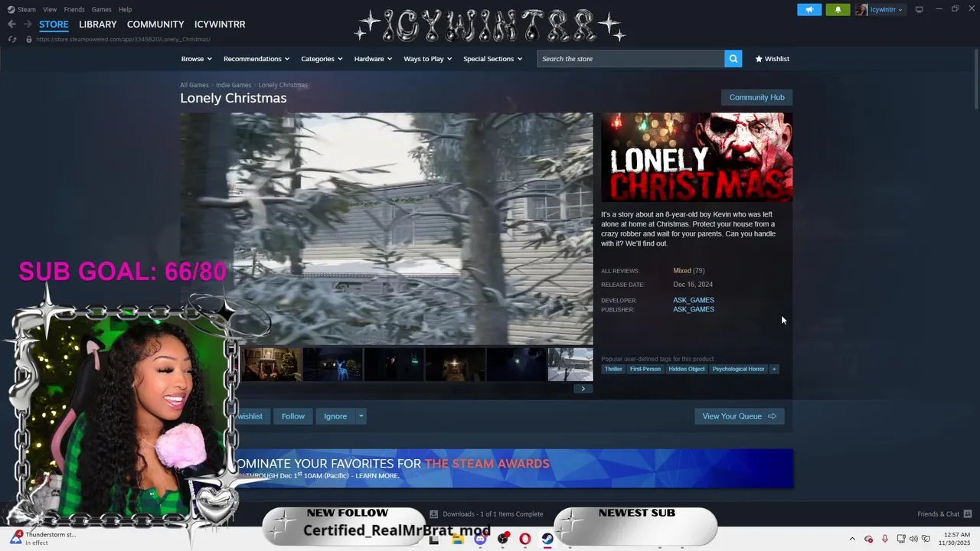The width and height of the screenshot is (980, 551).
Task: Open Opera browser from the taskbar
Action: pyautogui.click(x=524, y=539)
